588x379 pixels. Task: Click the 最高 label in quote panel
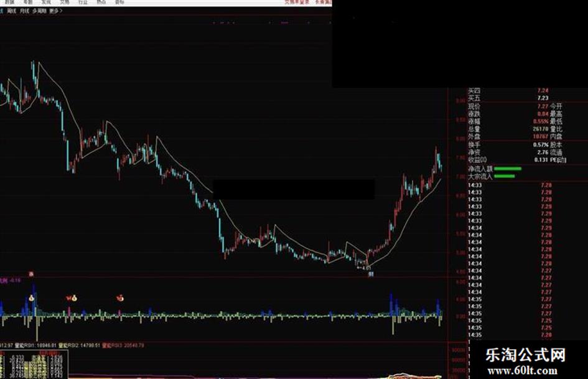[x=556, y=114]
